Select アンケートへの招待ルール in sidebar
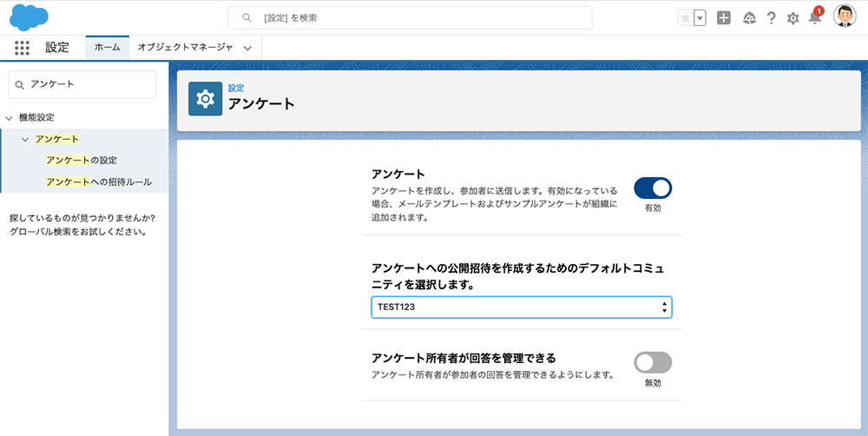This screenshot has height=436, width=868. pyautogui.click(x=99, y=182)
